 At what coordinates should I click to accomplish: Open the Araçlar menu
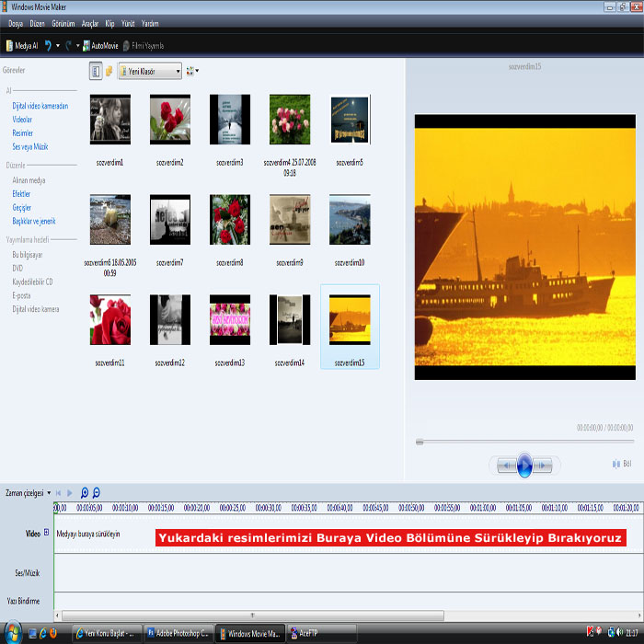90,23
